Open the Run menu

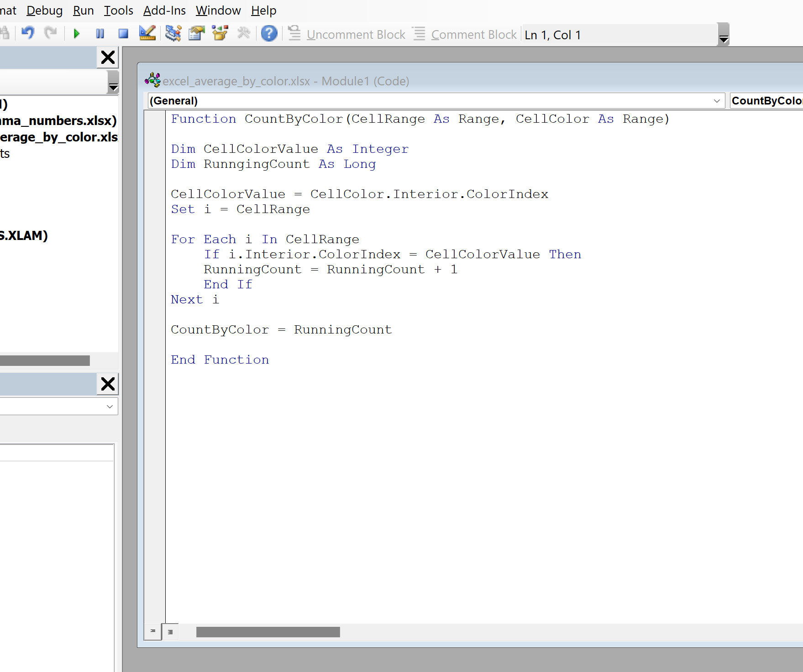tap(83, 10)
